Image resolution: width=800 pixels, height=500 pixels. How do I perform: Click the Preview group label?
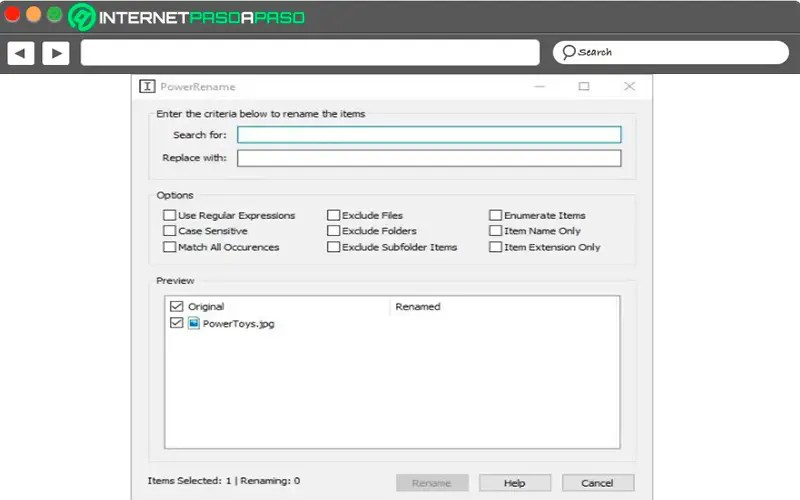[x=175, y=281]
